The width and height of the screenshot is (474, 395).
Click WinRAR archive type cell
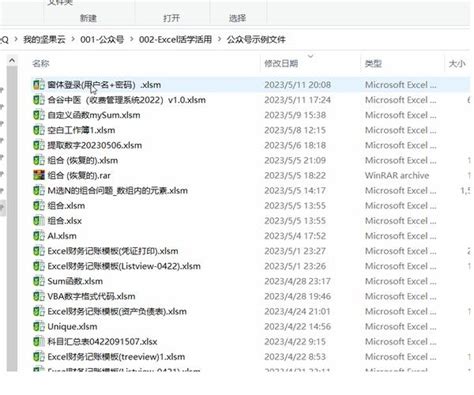397,175
